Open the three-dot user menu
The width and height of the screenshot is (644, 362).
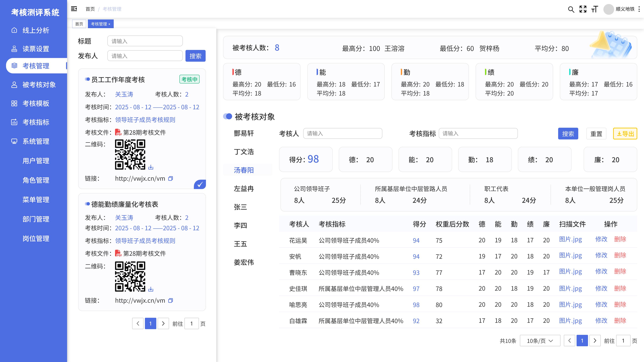click(639, 9)
